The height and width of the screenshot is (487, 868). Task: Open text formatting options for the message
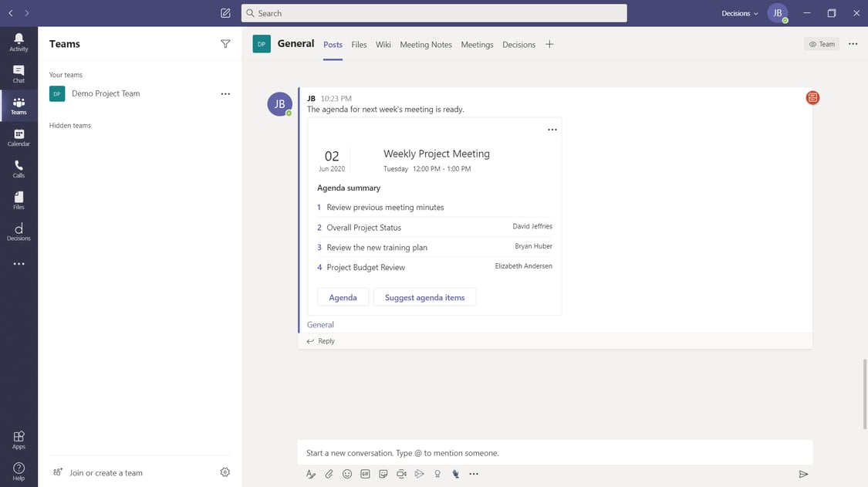pos(310,473)
